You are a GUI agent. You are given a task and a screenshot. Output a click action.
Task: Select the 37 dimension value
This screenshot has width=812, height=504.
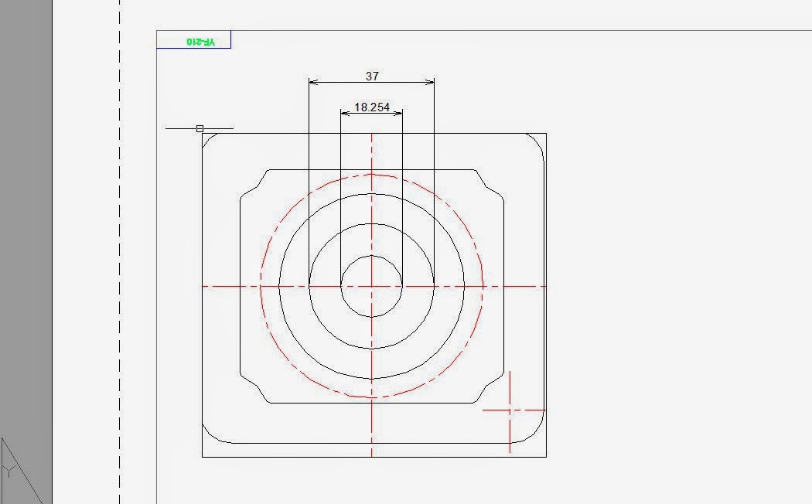[372, 76]
